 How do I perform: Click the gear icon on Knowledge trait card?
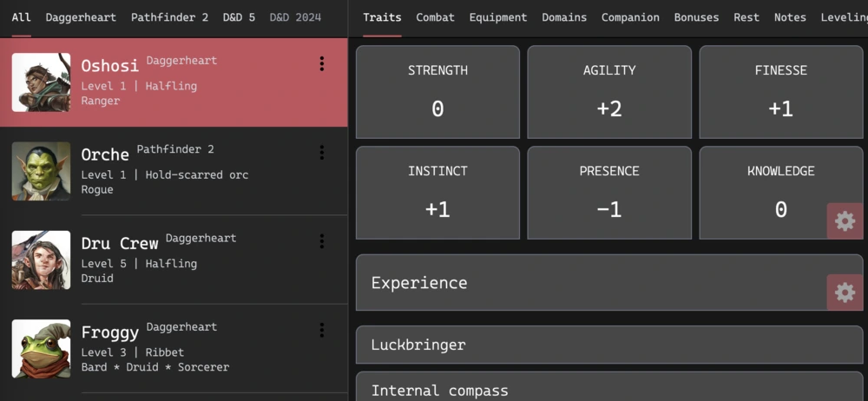click(x=845, y=221)
